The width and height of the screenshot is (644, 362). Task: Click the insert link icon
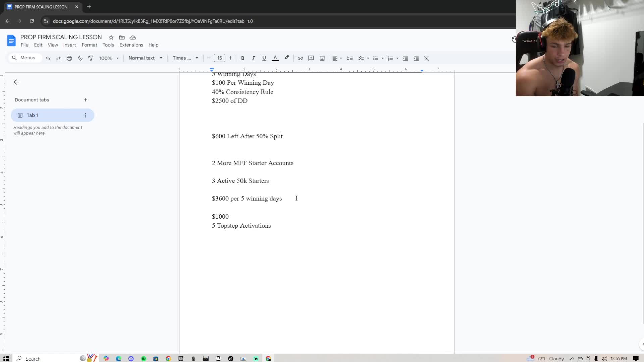300,58
